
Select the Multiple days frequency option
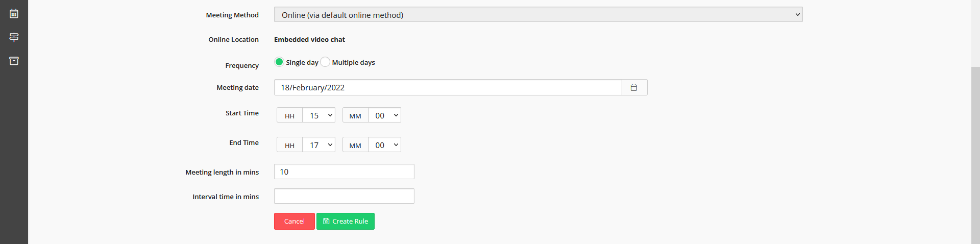(326, 62)
